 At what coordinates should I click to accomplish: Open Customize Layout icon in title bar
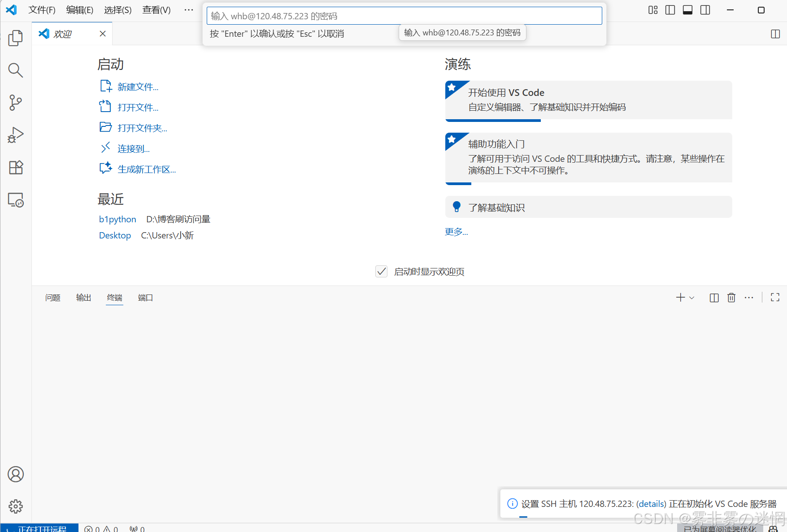(653, 10)
